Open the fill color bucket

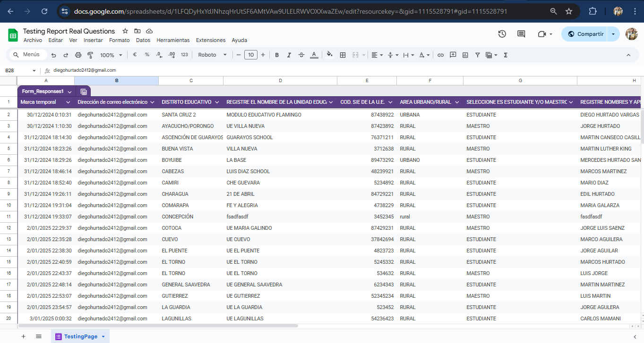(330, 55)
